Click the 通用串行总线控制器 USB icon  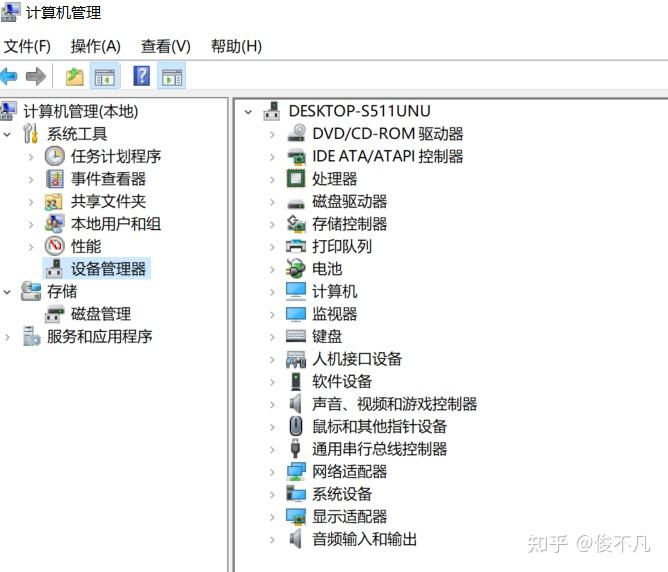(x=296, y=448)
